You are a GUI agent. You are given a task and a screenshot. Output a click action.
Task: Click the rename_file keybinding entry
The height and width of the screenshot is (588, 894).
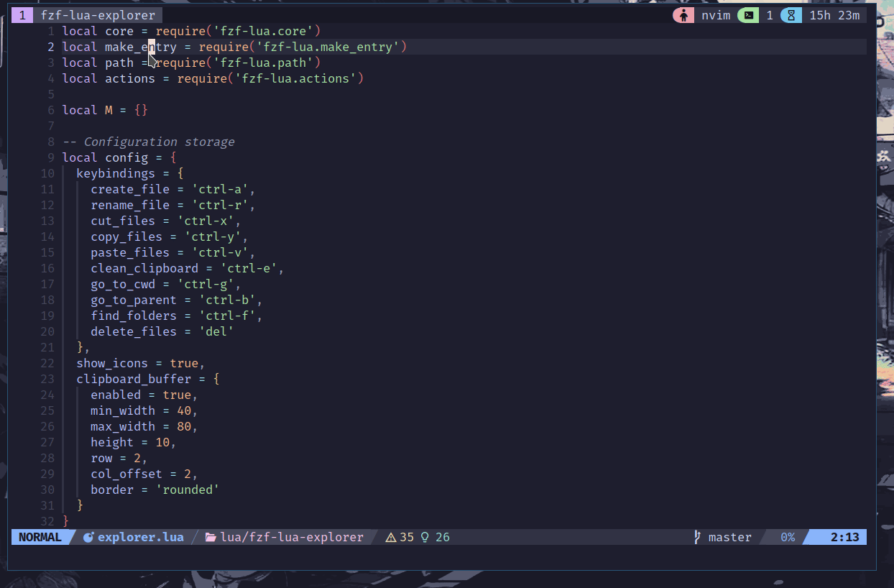coord(173,205)
